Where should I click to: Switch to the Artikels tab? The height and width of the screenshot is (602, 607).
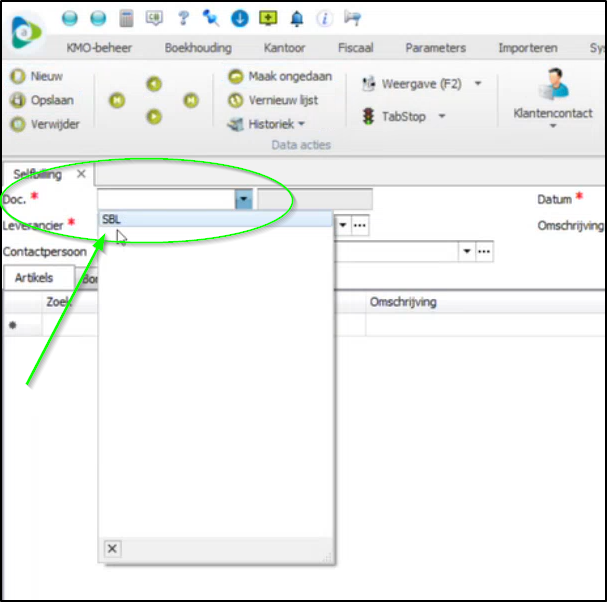pos(33,278)
